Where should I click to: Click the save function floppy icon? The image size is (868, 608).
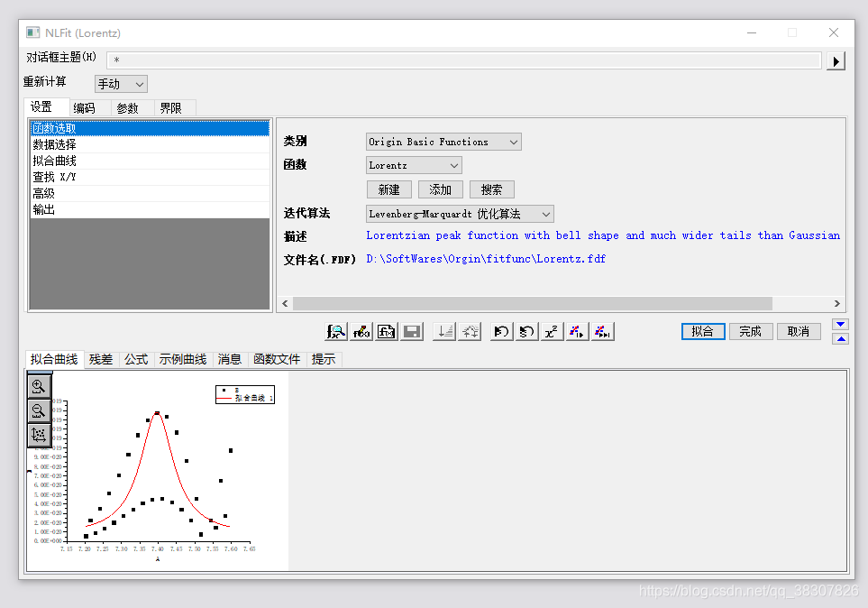click(412, 331)
